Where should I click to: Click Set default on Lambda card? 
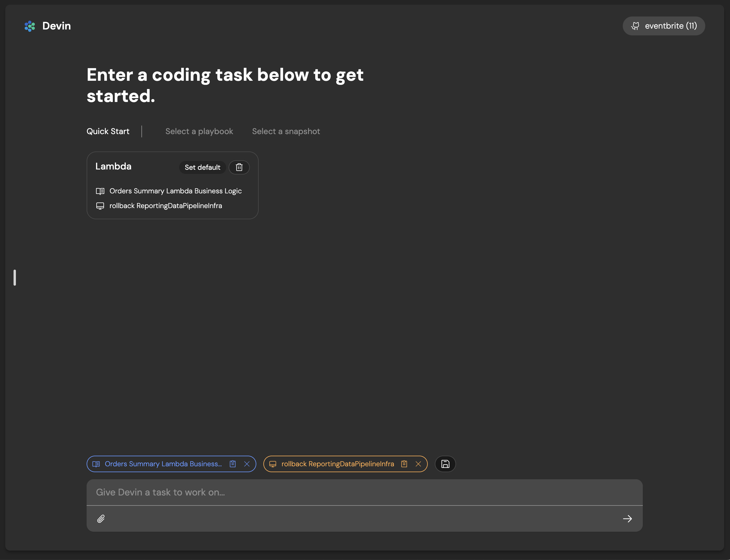[202, 167]
